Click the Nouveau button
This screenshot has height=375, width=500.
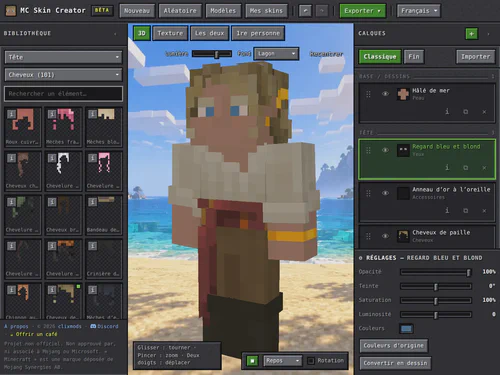[137, 11]
